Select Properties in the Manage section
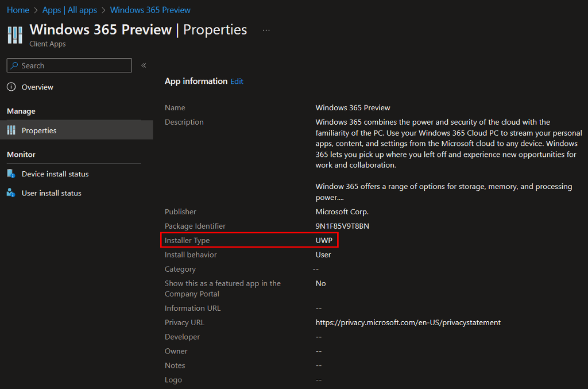Screen dimensions: 588x389 point(39,130)
